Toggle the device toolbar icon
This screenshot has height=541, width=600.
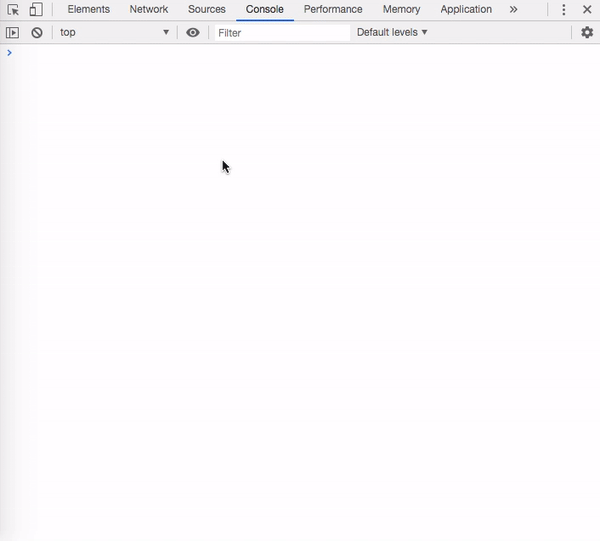point(36,10)
